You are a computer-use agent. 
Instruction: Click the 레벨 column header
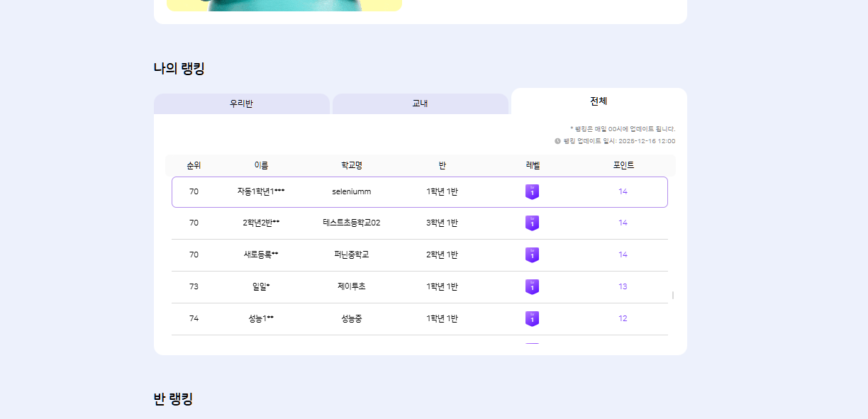[533, 165]
